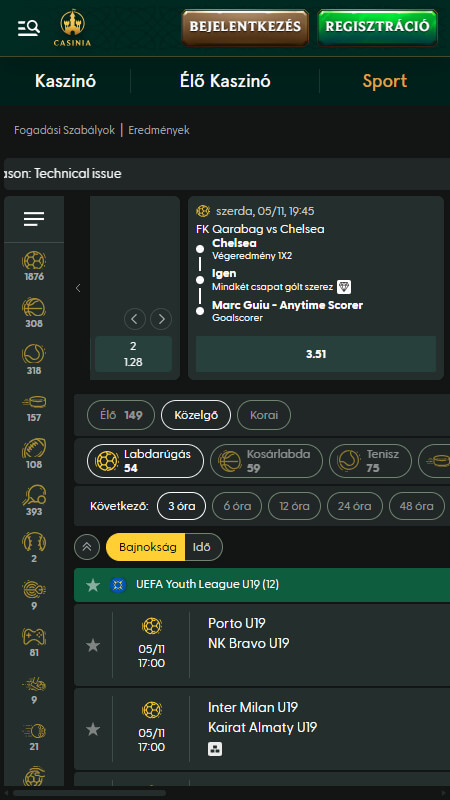Open the Sport section
The image size is (450, 800).
(x=385, y=81)
